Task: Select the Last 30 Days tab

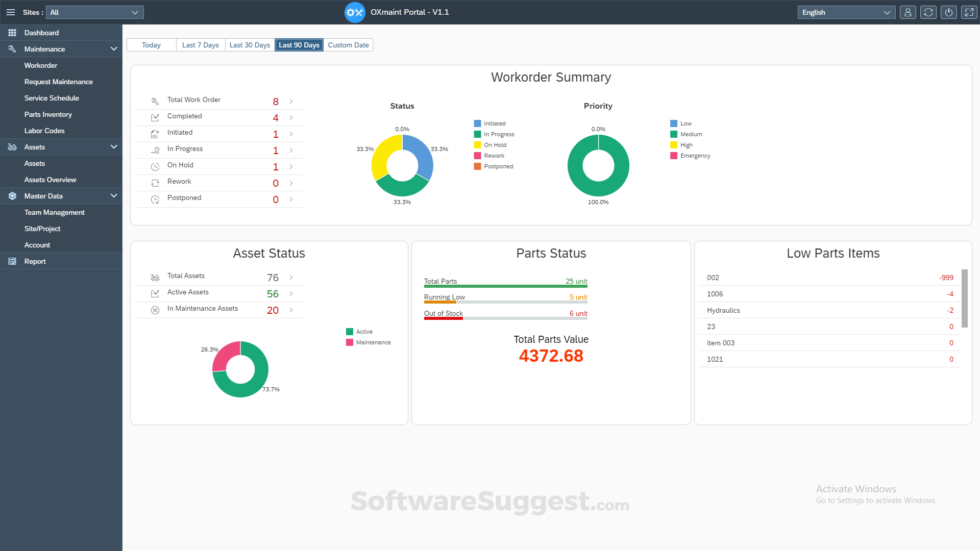Action: [250, 45]
